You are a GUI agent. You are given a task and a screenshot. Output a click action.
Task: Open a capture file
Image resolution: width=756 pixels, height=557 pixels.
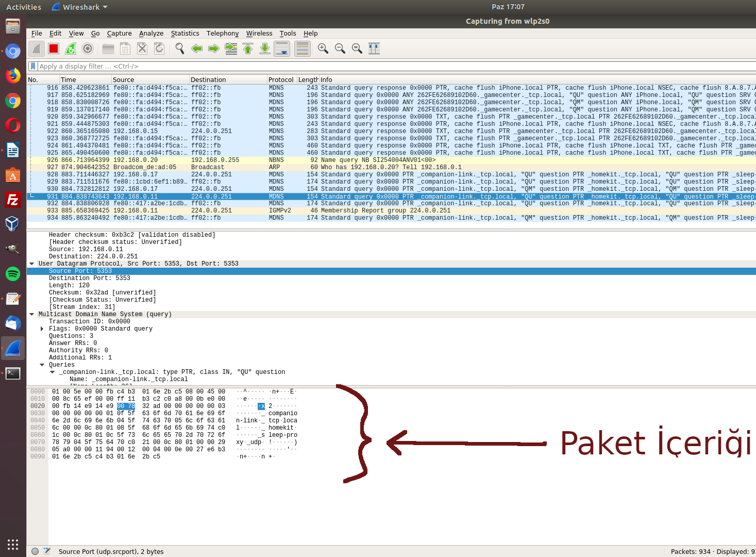[108, 48]
